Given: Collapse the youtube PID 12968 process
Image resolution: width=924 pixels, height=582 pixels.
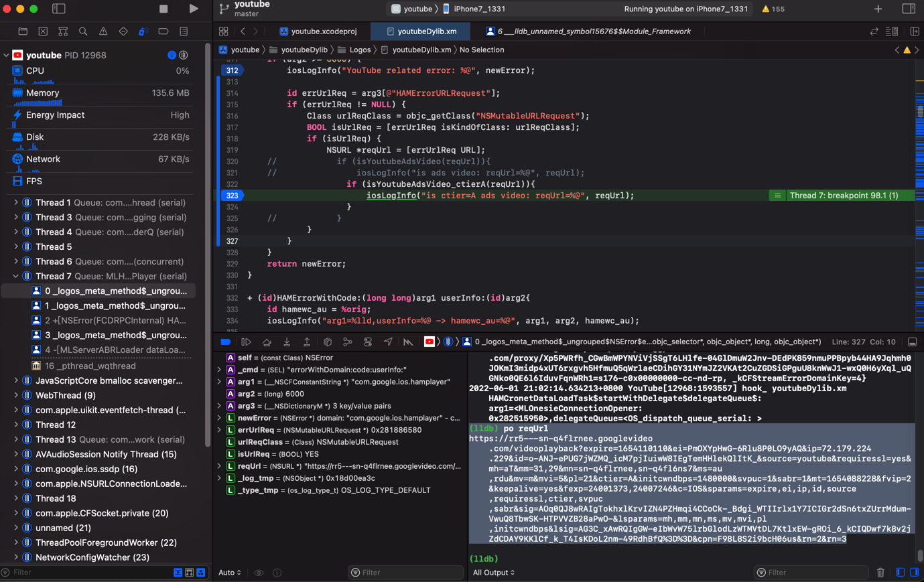Looking at the screenshot, I should click(7, 56).
